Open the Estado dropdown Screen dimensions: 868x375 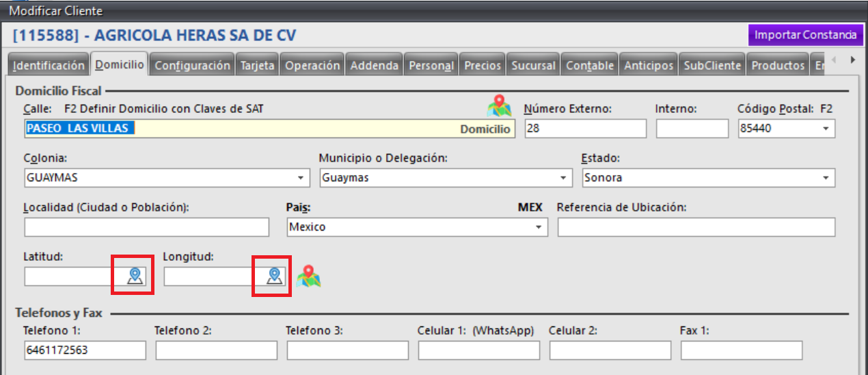click(x=826, y=178)
